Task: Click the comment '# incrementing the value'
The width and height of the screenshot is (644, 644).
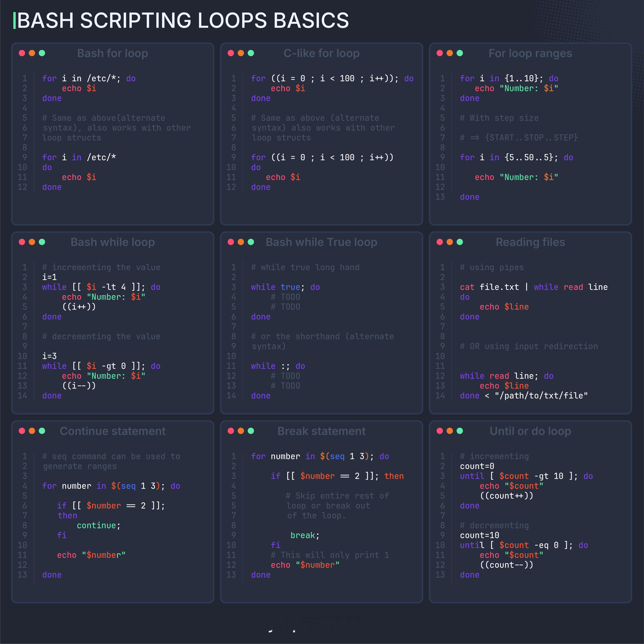Action: tap(101, 267)
